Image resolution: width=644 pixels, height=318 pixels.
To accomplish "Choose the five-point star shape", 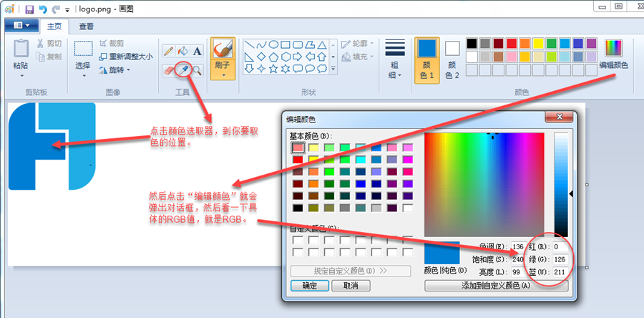I will point(273,69).
